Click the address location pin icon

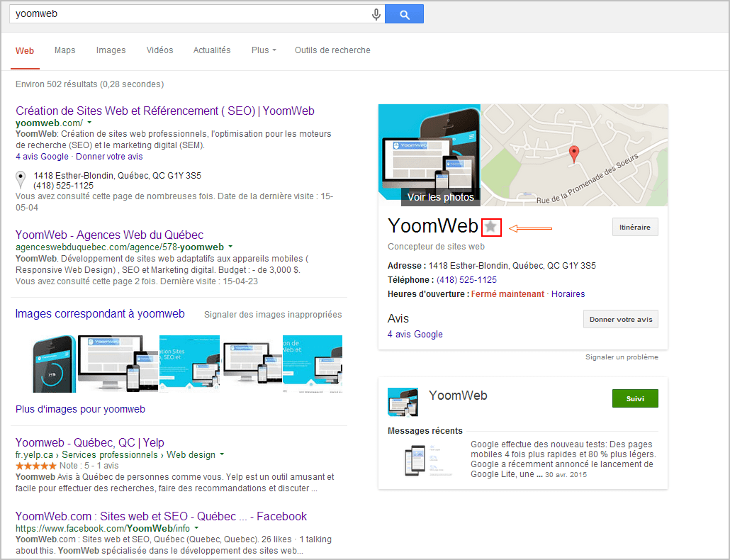point(21,179)
